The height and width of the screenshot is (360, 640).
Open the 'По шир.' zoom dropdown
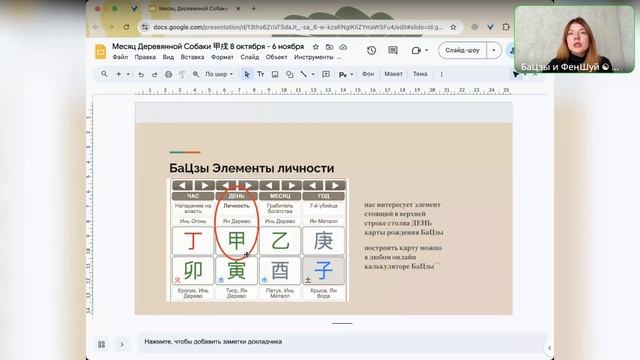(x=219, y=74)
